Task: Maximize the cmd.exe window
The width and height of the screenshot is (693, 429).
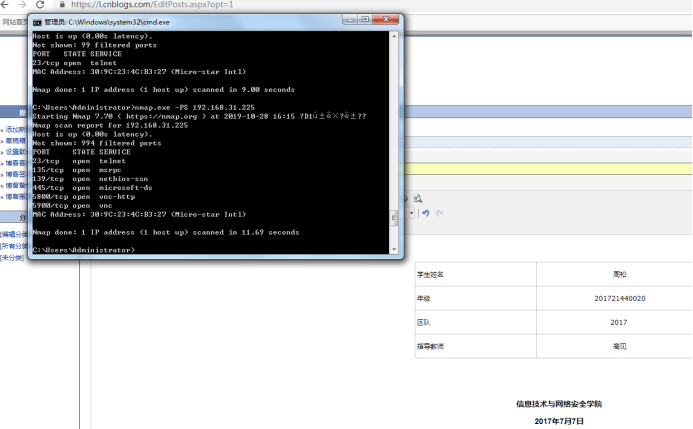Action: click(x=365, y=19)
